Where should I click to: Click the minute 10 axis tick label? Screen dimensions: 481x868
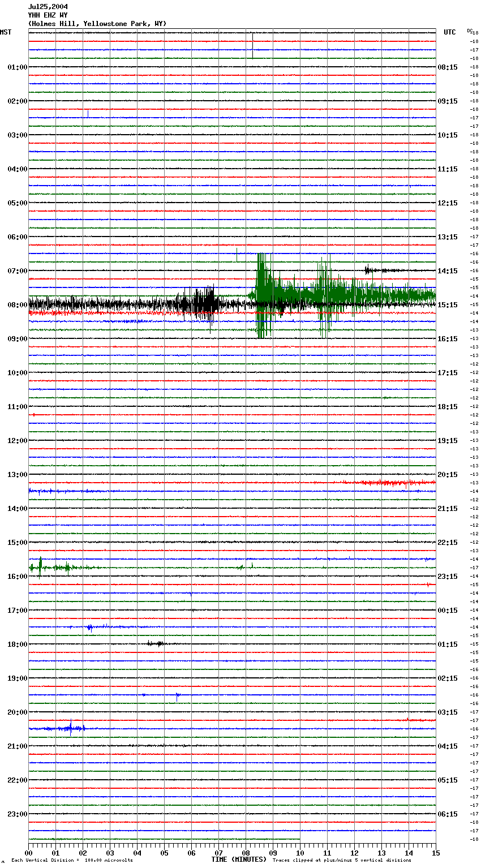[300, 853]
